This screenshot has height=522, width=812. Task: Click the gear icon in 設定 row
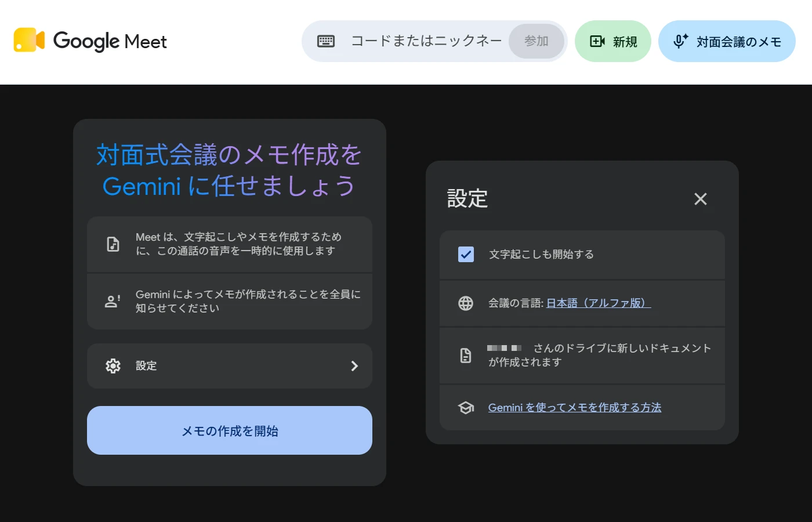click(x=113, y=366)
